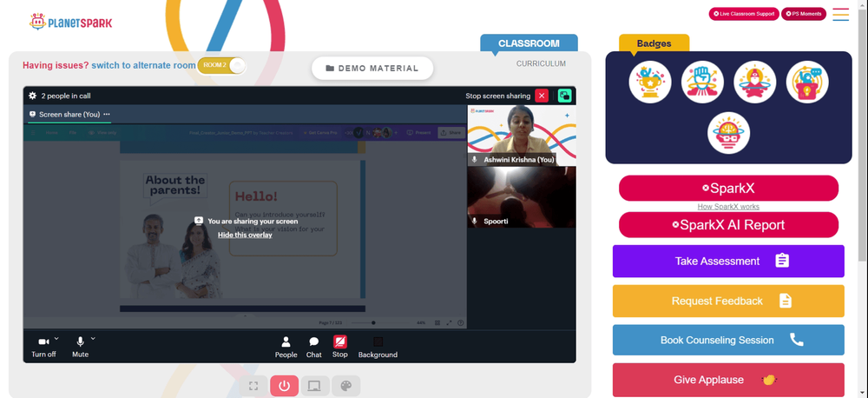Switch to the CLASSROOM tab
The height and width of the screenshot is (398, 868).
(x=529, y=43)
